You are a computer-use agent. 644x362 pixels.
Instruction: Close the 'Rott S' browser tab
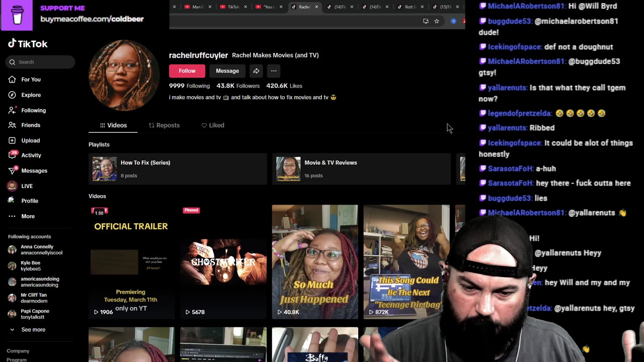[422, 7]
